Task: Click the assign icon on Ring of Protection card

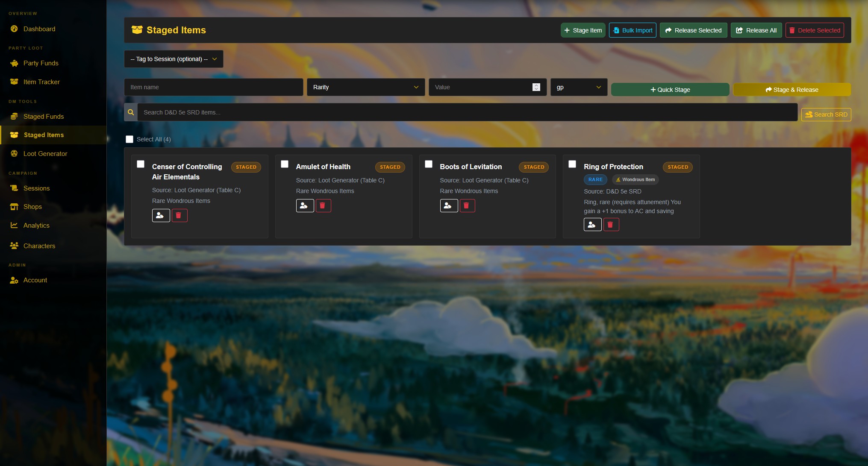Action: point(592,225)
